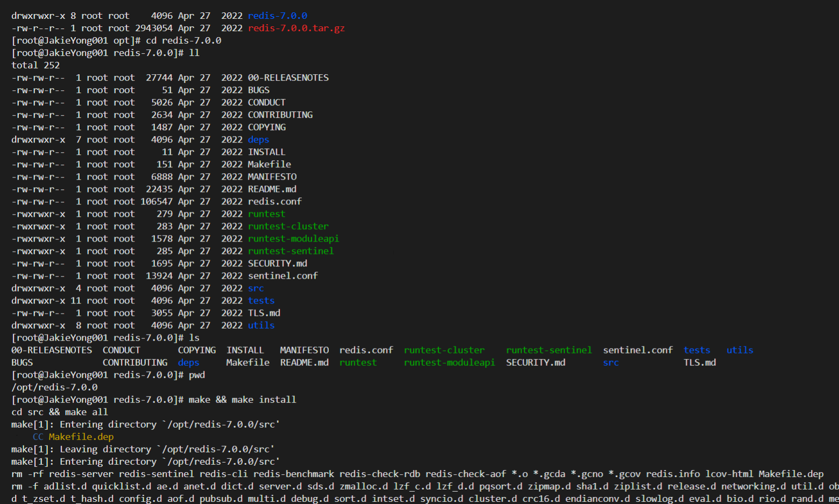Click TLS.md in the ls column output
The image size is (839, 504).
pyautogui.click(x=700, y=362)
